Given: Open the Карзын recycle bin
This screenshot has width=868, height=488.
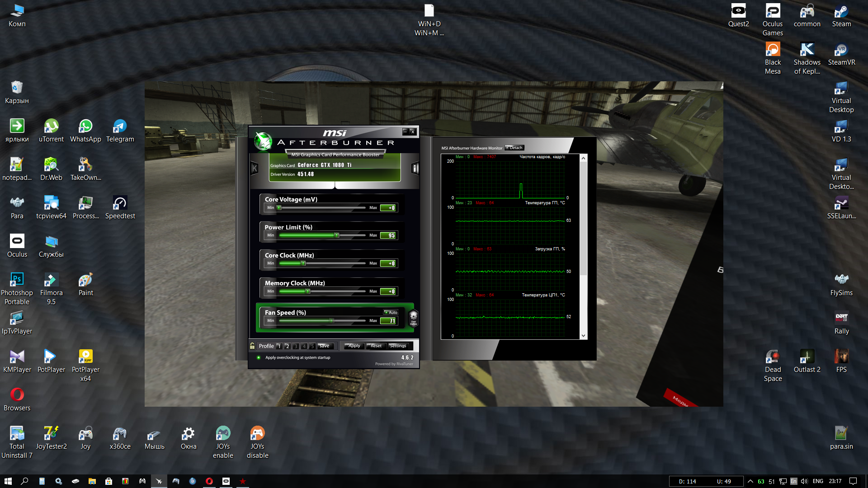Looking at the screenshot, I should [17, 92].
